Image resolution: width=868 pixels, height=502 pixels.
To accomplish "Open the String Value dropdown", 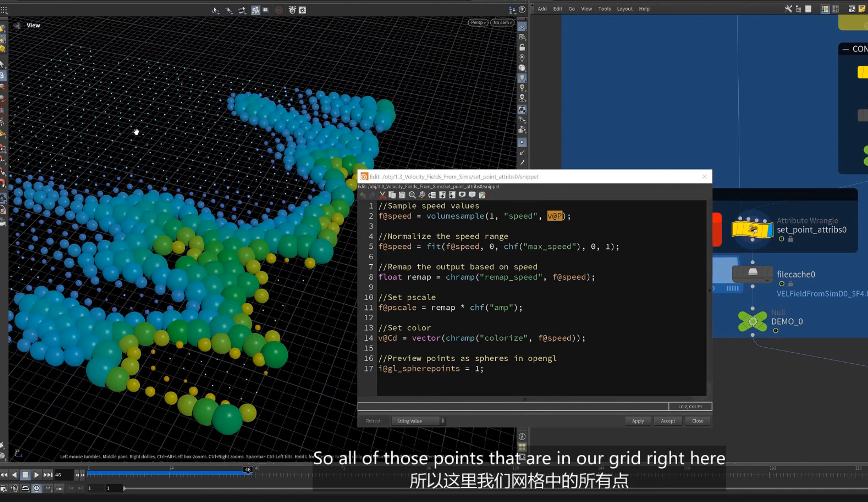I will point(418,421).
